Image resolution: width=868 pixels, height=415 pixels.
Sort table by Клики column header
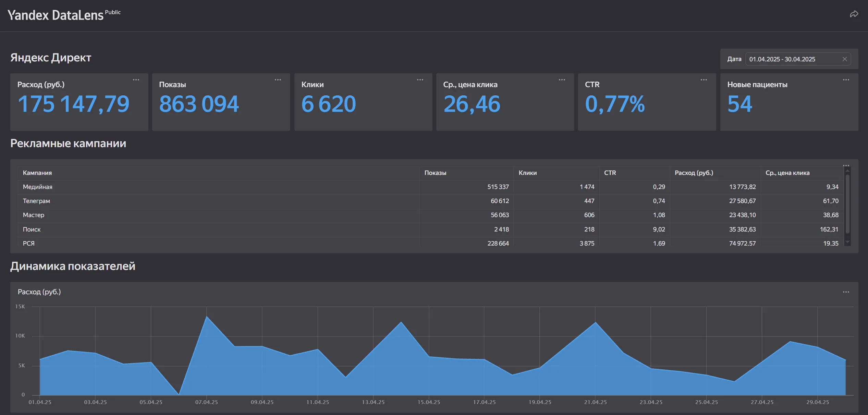pyautogui.click(x=527, y=173)
